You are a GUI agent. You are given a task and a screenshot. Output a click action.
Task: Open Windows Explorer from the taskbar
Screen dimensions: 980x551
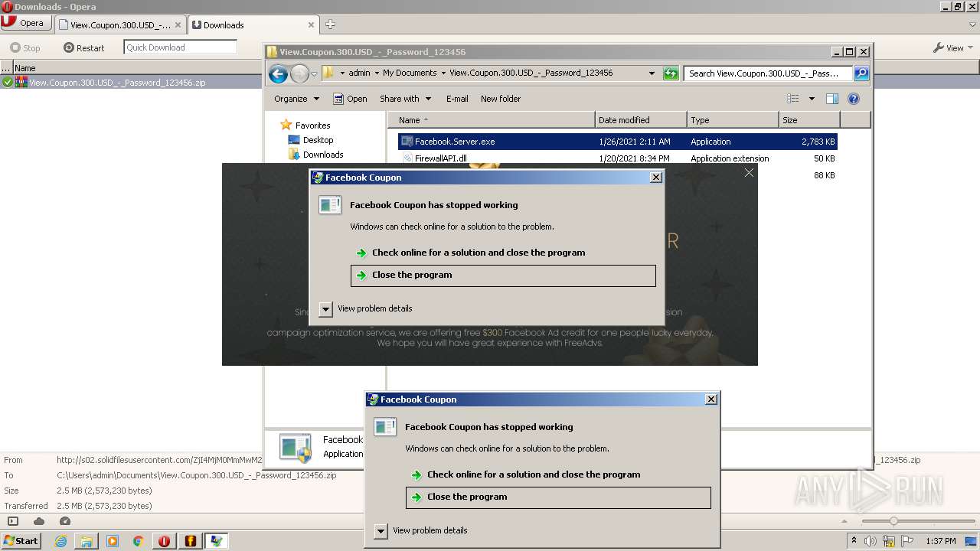point(87,541)
